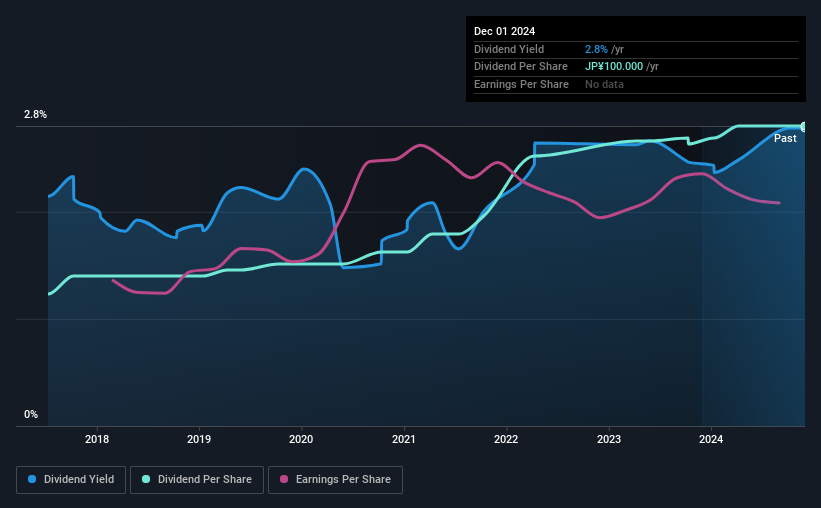Click the 2024 label on the x-axis

pyautogui.click(x=711, y=439)
